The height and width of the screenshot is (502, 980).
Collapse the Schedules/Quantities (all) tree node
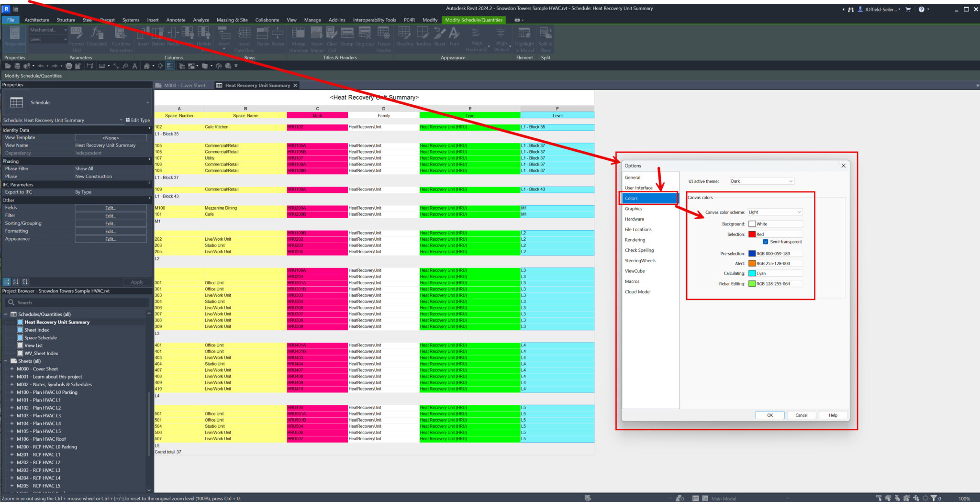[x=6, y=314]
